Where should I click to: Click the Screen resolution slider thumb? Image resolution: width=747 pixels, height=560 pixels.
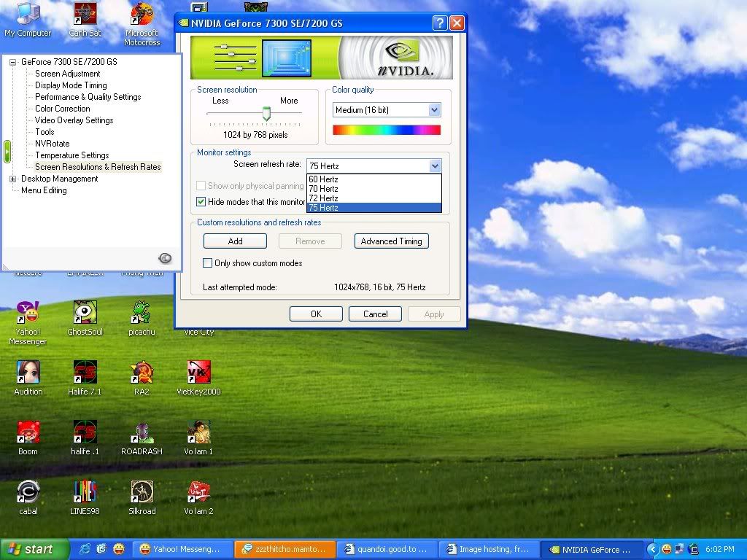click(267, 114)
